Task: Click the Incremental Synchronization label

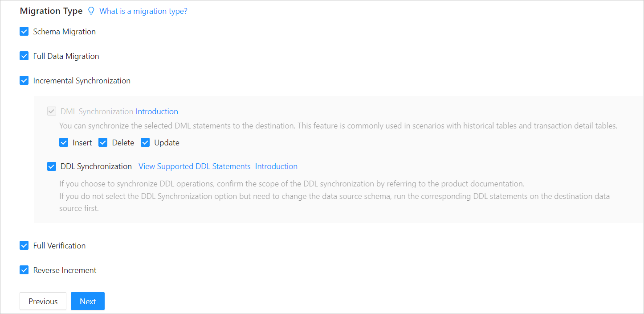Action: [x=82, y=81]
